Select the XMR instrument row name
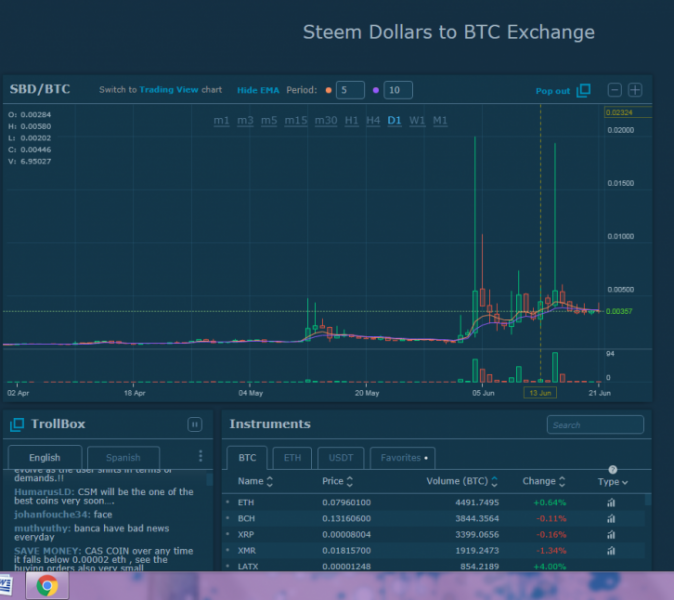Screen dimensions: 674x600 (x=247, y=551)
